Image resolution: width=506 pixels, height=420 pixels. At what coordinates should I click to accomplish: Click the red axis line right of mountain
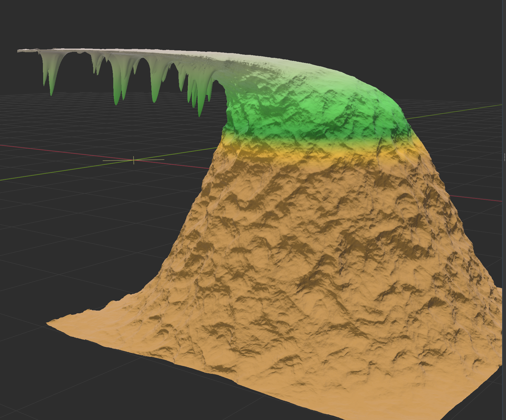[x=477, y=198]
